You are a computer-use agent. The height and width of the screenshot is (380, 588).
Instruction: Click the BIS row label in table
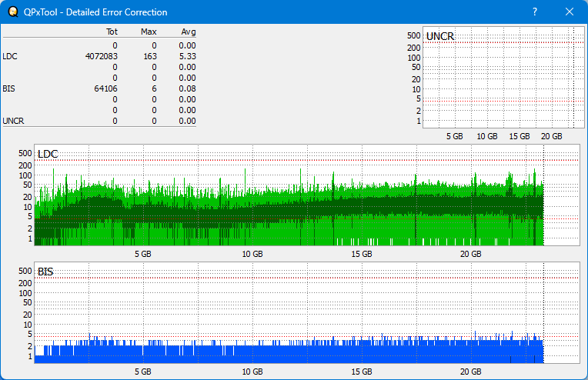(8, 88)
